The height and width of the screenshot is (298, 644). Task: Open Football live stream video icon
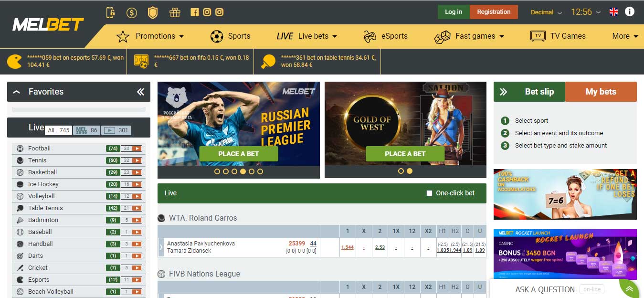(x=137, y=149)
